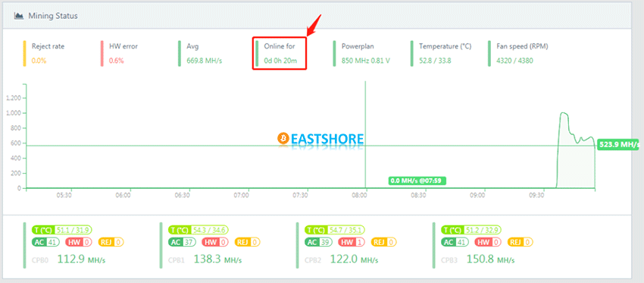Click the CPB3 board label
The width and height of the screenshot is (644, 283).
450,260
